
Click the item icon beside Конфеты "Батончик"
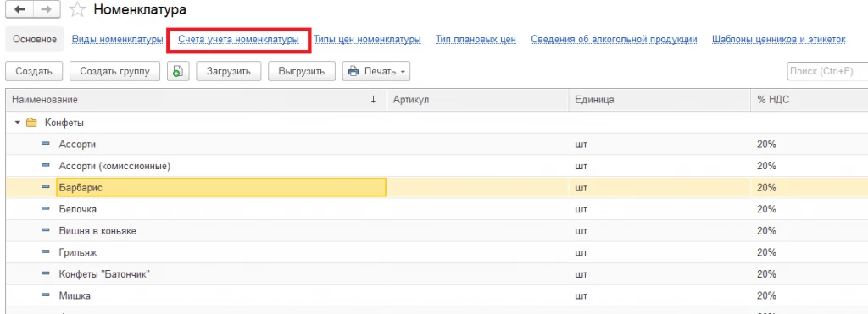point(47,274)
